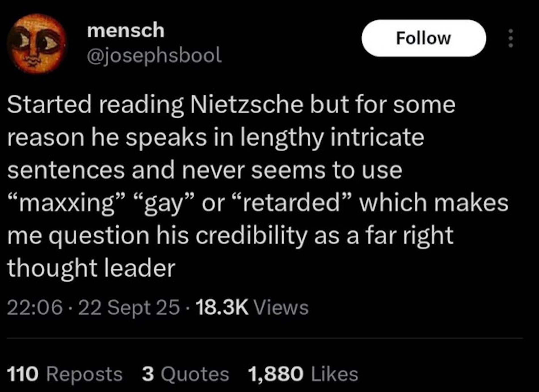Screen dimensions: 539x392
Task: Open the three-dot more options menu
Action: (511, 38)
